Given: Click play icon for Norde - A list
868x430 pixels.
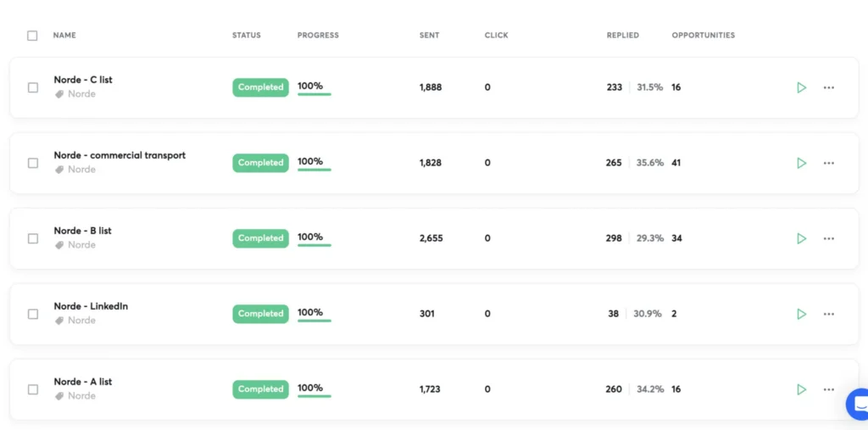Looking at the screenshot, I should [801, 389].
